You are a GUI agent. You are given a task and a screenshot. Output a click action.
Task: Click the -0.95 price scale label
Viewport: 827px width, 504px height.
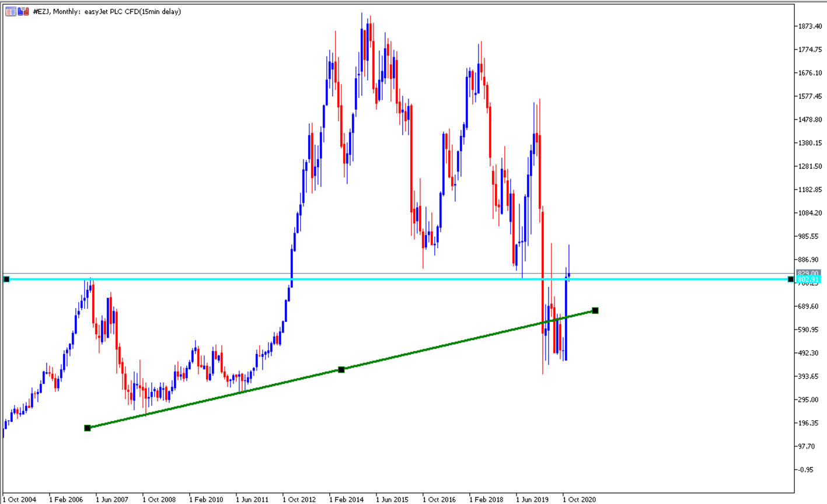[808, 470]
